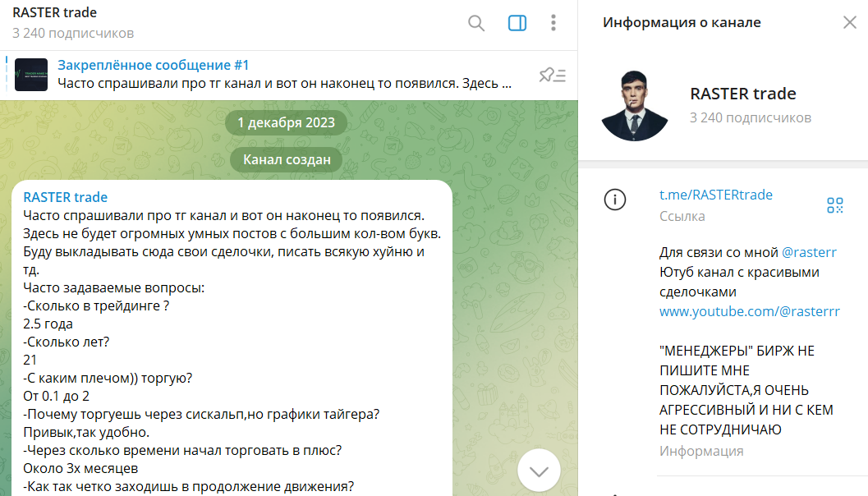This screenshot has width=868, height=496.
Task: Click the 'Канал создан' service message
Action: (x=287, y=159)
